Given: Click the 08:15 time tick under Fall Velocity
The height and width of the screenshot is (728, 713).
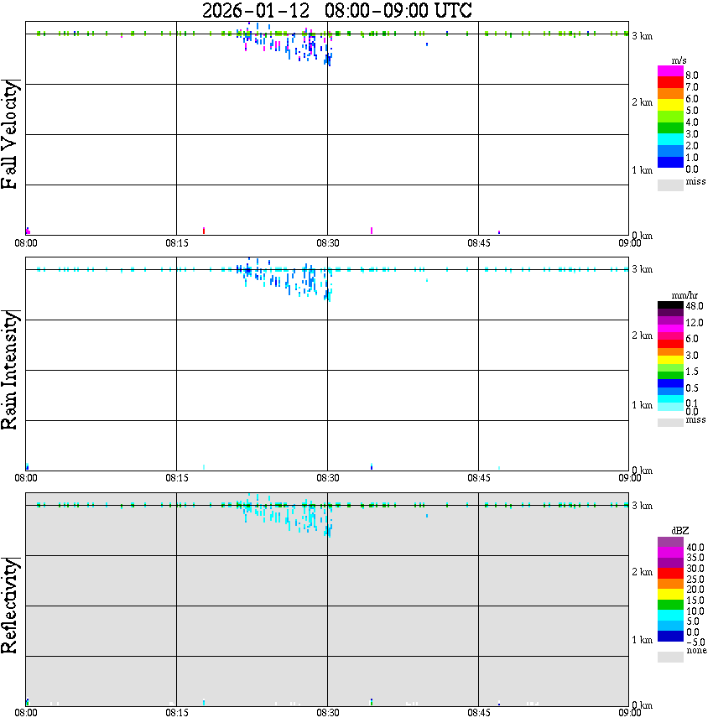Looking at the screenshot, I should tap(176, 243).
